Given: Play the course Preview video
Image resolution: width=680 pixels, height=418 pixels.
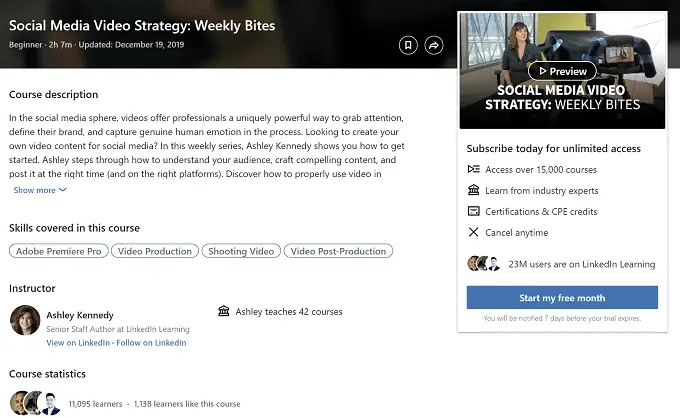Looking at the screenshot, I should (562, 71).
